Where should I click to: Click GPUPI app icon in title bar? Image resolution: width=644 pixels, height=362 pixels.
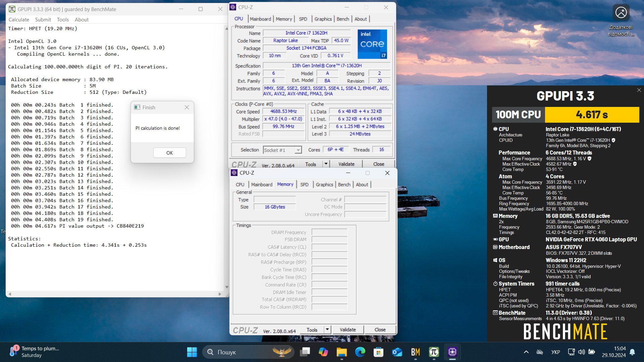point(12,9)
